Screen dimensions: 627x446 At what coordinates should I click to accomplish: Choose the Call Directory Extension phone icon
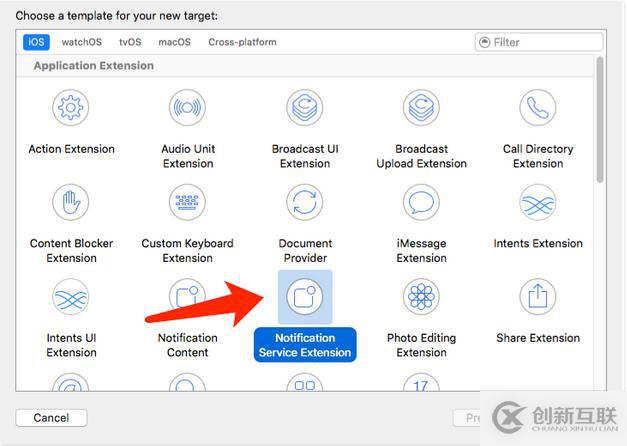pyautogui.click(x=538, y=108)
